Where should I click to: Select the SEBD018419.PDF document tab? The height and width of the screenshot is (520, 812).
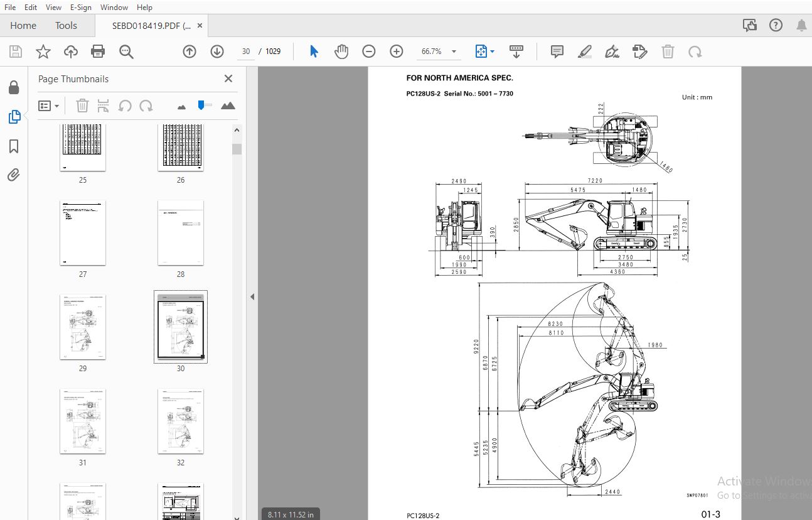(x=151, y=26)
